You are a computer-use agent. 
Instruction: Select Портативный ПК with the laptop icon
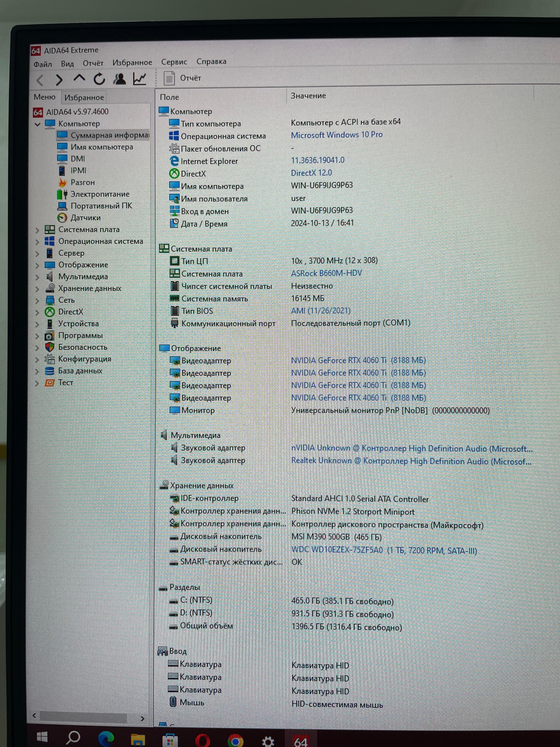[95, 206]
